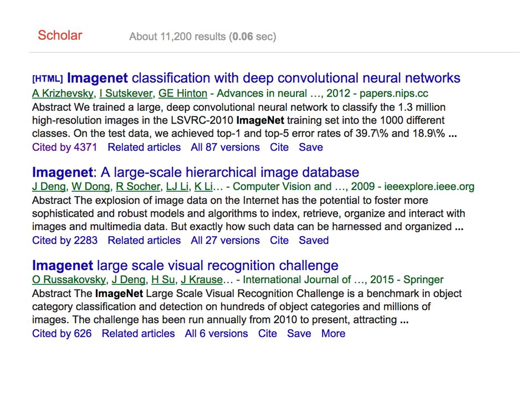Open J Deng link in 2015 result
This screenshot has height=399, width=532.
tap(129, 279)
